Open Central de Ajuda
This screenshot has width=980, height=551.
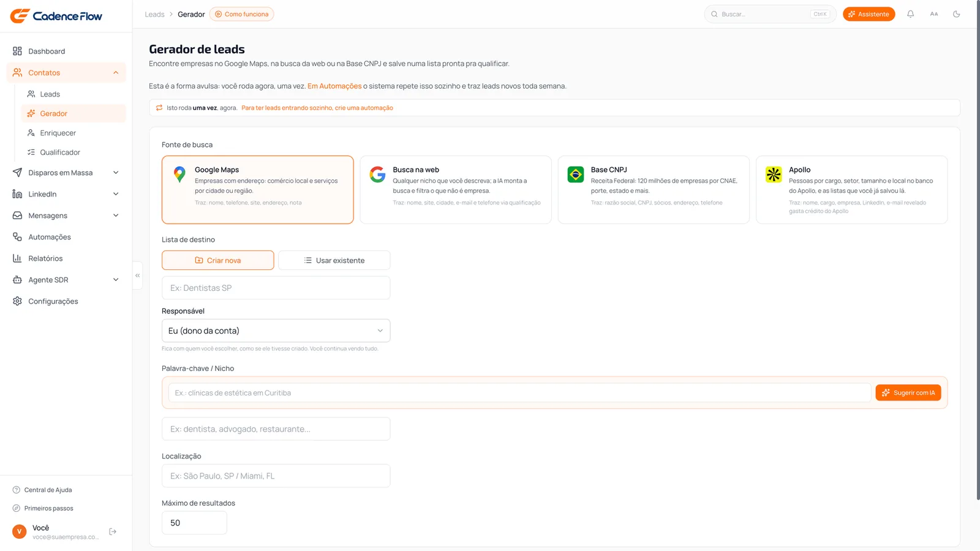43,490
